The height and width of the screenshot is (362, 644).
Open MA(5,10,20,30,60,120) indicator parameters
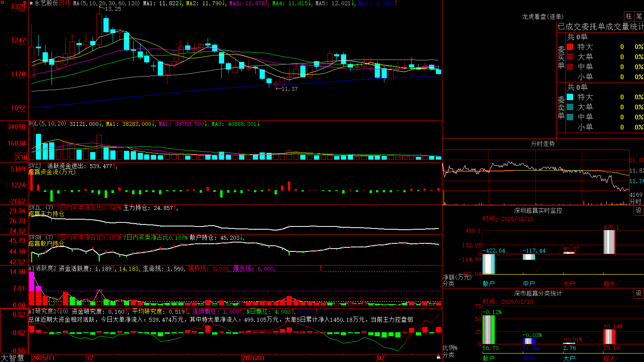[x=106, y=3]
